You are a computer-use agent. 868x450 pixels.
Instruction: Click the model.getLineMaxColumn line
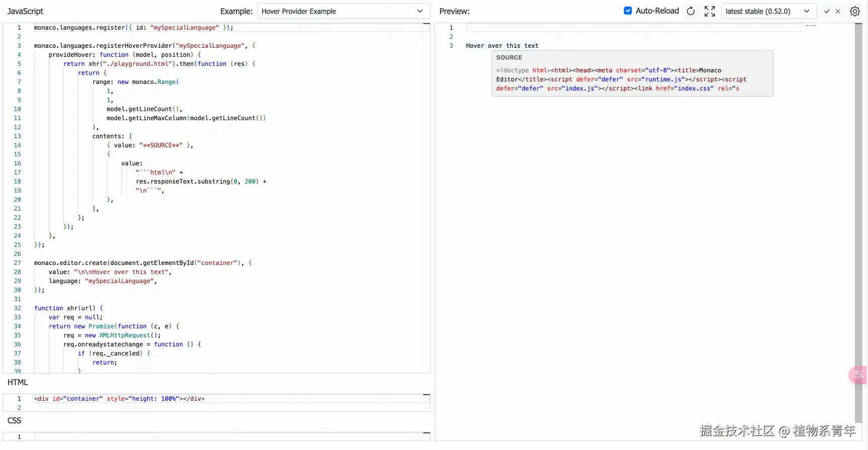tap(186, 118)
